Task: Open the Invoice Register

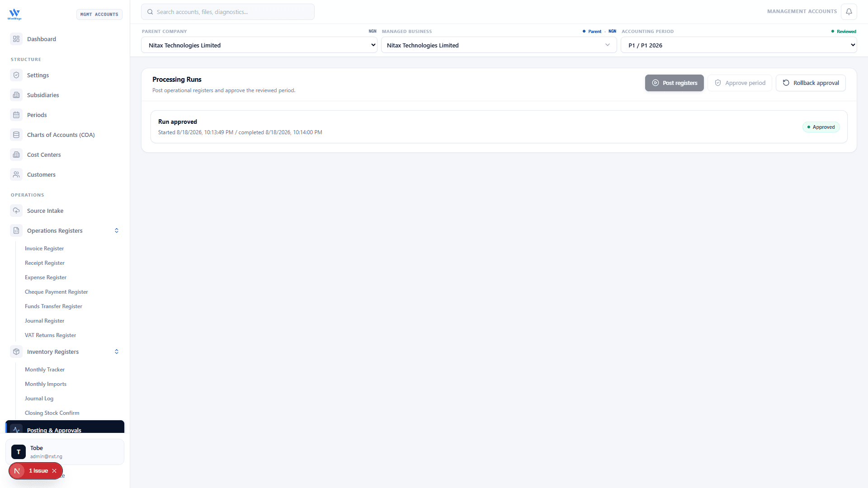Action: 44,249
